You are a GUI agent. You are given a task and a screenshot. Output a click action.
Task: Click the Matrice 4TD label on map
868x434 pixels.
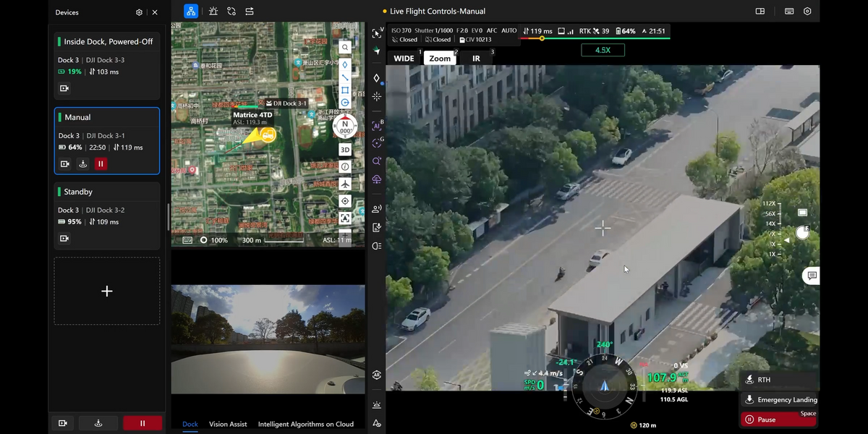[252, 115]
